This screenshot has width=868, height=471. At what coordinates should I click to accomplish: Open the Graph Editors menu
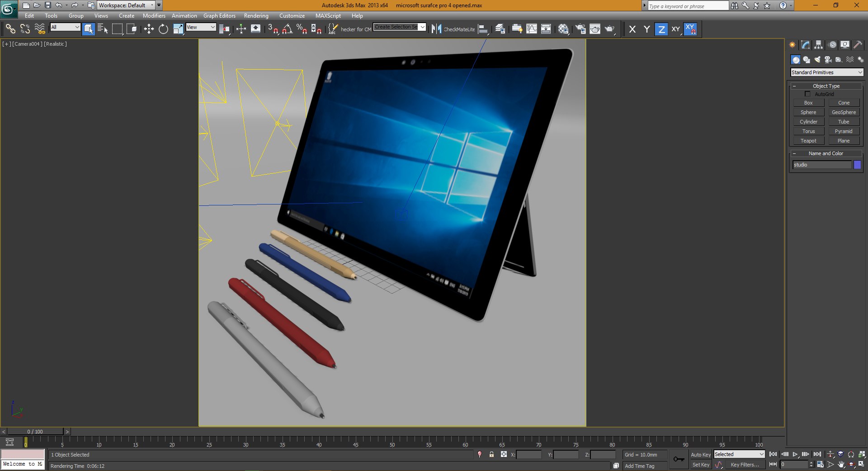pyautogui.click(x=219, y=16)
